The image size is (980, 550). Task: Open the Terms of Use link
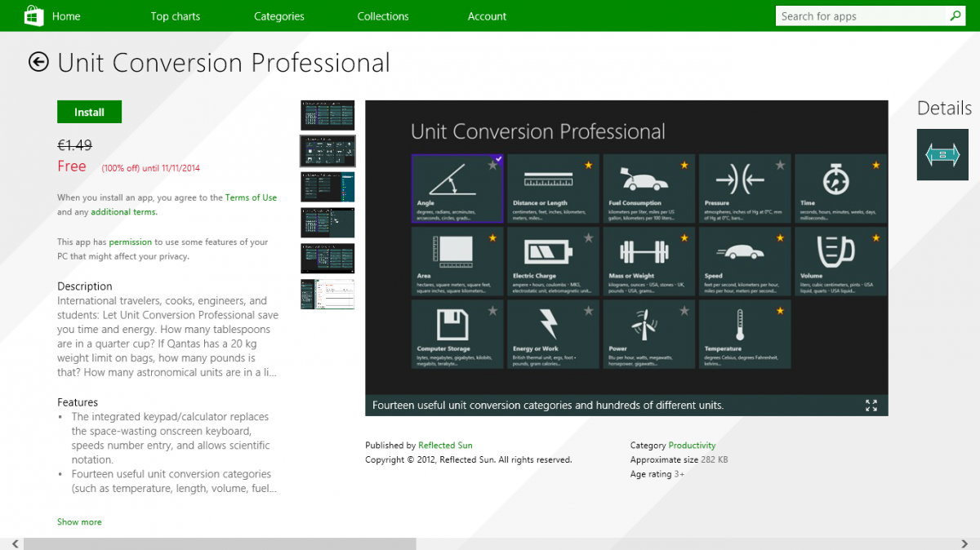tap(251, 197)
